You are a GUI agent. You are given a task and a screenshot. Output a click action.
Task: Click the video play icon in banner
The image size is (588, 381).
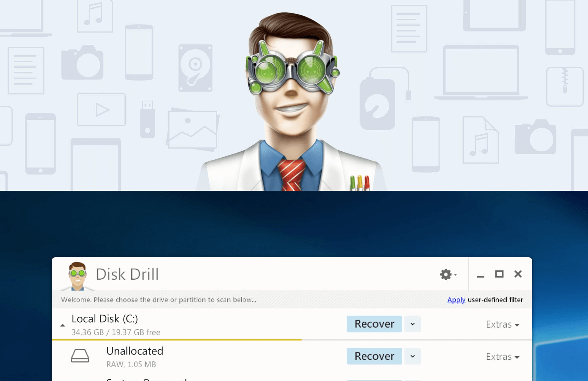coord(101,109)
